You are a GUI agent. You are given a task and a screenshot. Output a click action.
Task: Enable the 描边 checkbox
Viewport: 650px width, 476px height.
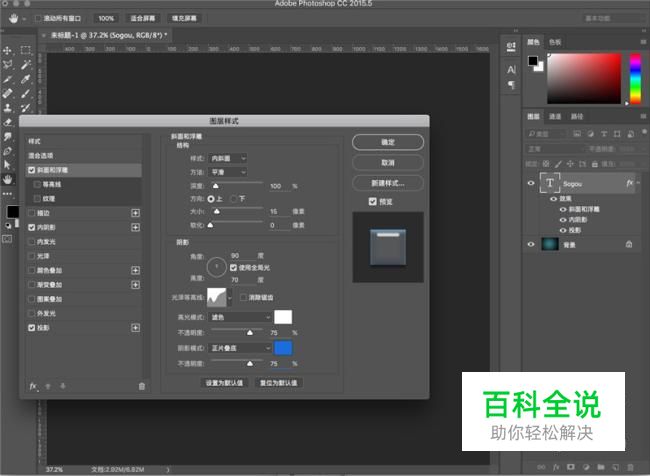tap(32, 213)
